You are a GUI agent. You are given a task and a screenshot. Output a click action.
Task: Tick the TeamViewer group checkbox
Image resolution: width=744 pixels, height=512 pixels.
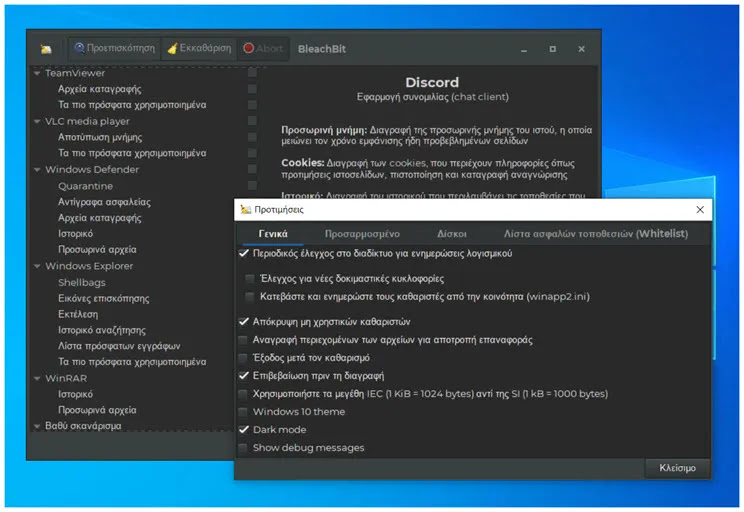pyautogui.click(x=252, y=73)
